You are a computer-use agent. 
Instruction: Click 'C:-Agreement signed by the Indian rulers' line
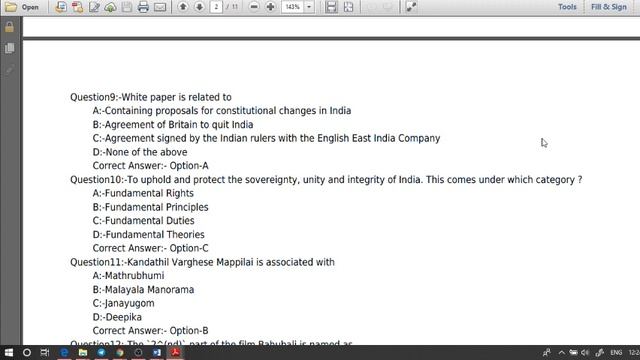pos(266,138)
